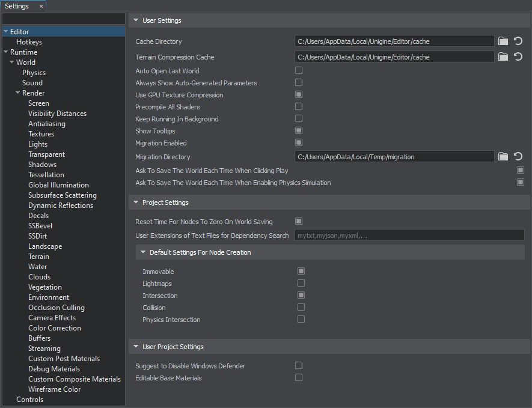Select Hotkeys in the settings tree

(x=29, y=42)
